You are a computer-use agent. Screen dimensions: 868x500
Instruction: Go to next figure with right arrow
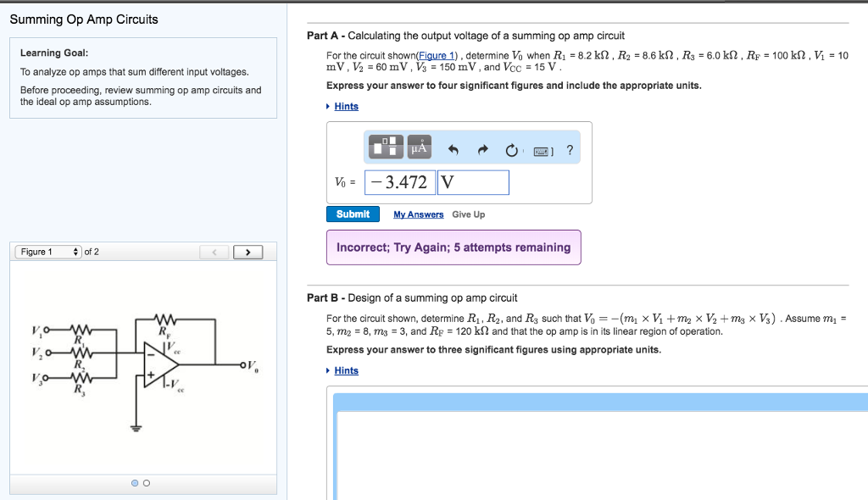(248, 252)
